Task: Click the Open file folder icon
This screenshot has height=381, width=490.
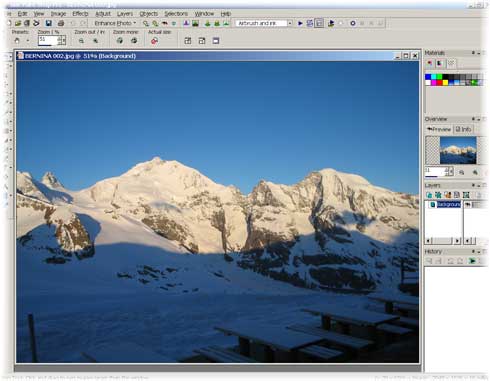Action: pos(18,23)
